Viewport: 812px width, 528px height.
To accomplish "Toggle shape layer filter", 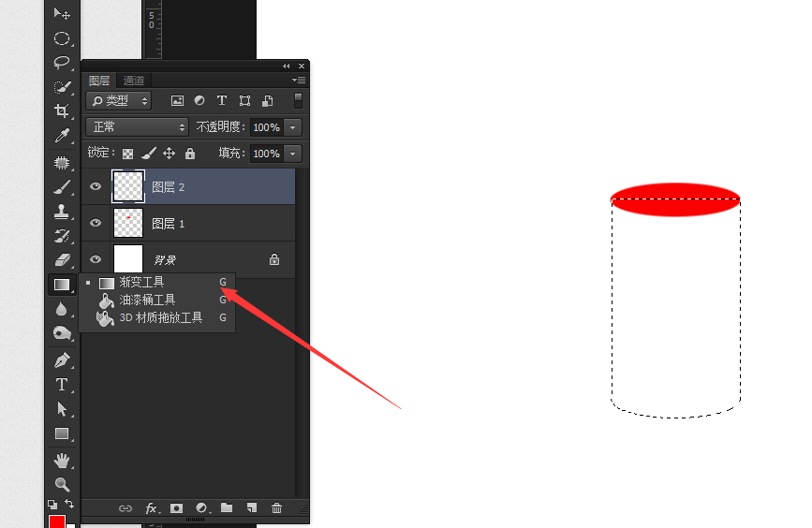I will (244, 100).
